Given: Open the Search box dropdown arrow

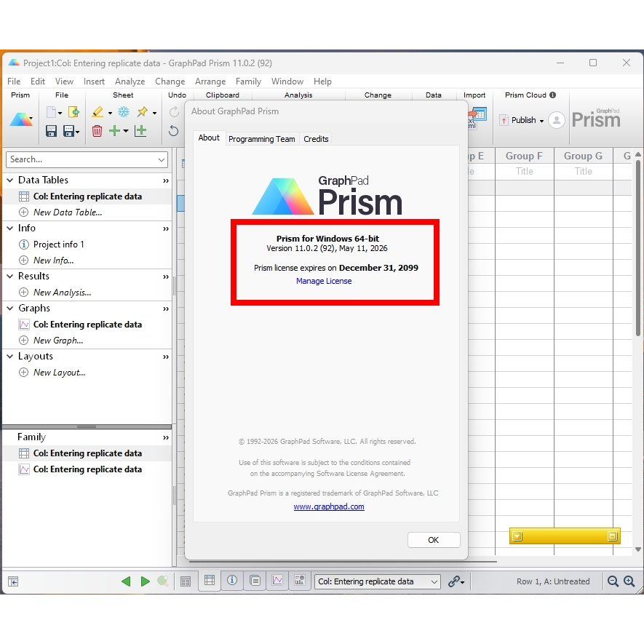Looking at the screenshot, I should [162, 159].
